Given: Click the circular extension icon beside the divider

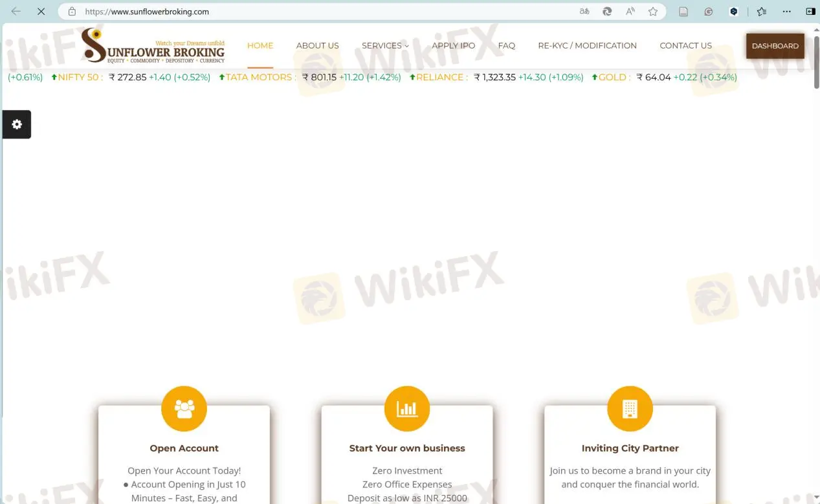Looking at the screenshot, I should [x=707, y=11].
